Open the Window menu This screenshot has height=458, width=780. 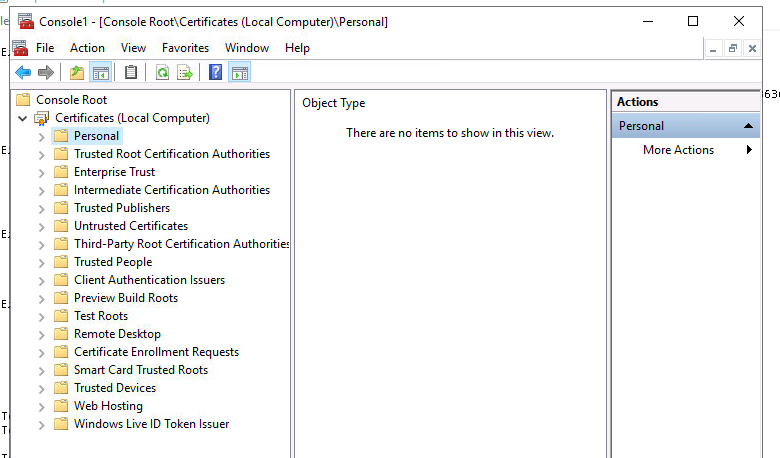click(x=247, y=48)
